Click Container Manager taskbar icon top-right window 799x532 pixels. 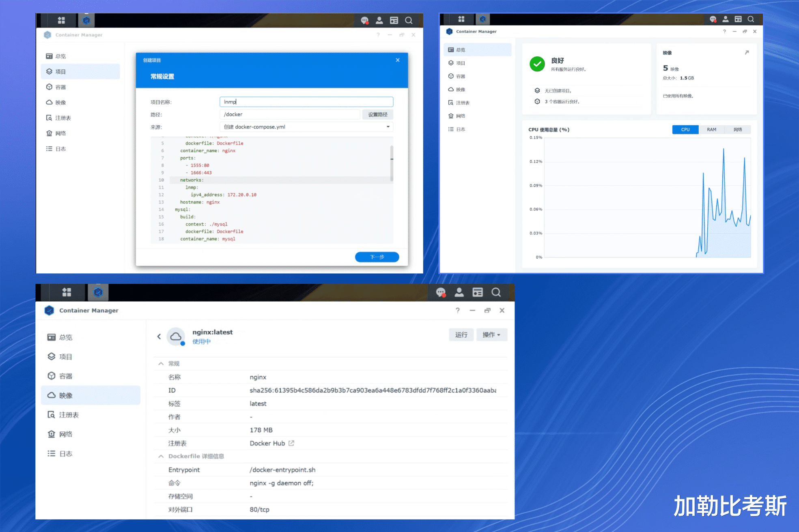[482, 19]
